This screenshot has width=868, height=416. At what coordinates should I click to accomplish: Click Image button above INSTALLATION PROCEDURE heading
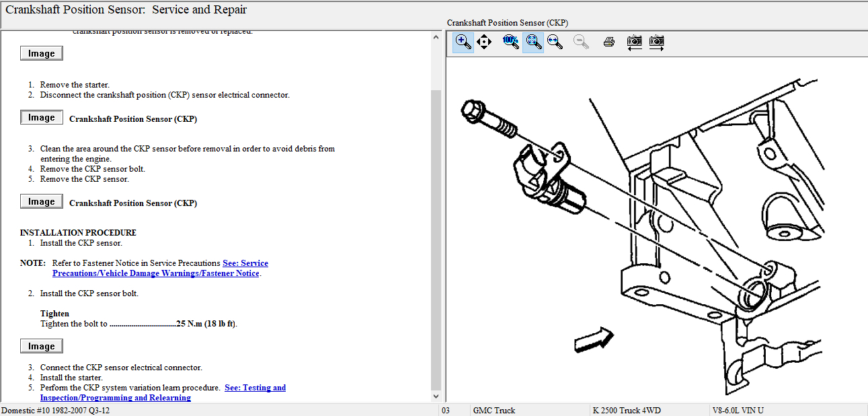[x=42, y=202]
